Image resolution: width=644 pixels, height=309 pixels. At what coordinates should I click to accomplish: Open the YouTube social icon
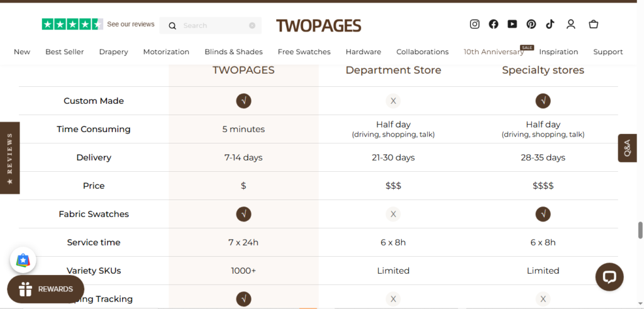click(x=512, y=25)
